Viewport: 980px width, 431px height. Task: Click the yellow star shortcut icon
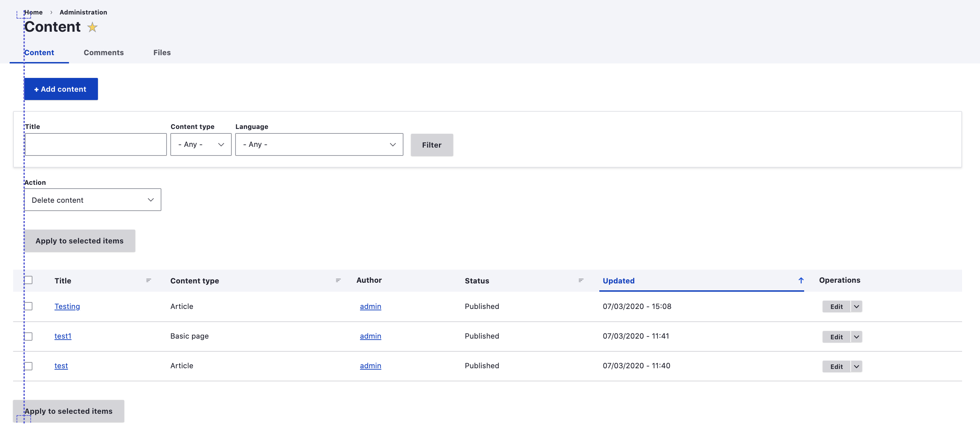point(92,27)
